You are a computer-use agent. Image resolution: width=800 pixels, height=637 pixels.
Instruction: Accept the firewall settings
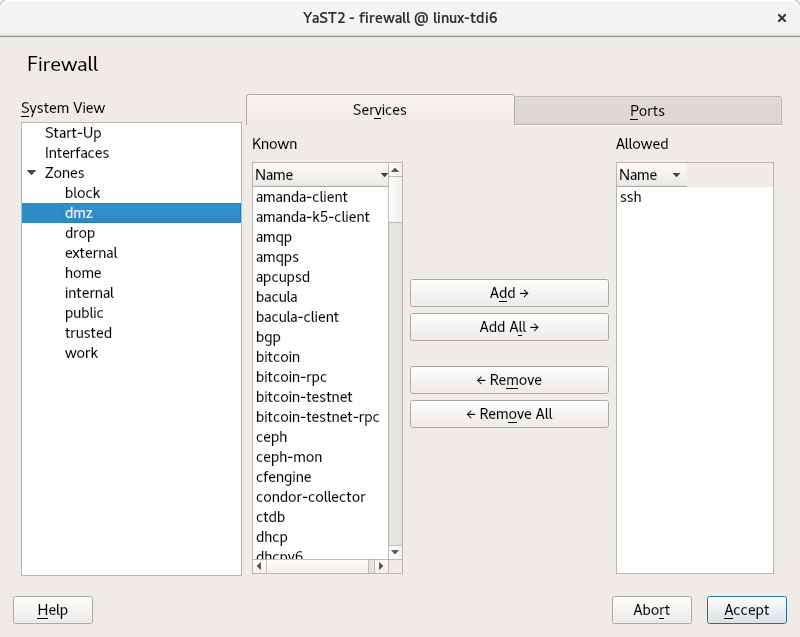746,610
